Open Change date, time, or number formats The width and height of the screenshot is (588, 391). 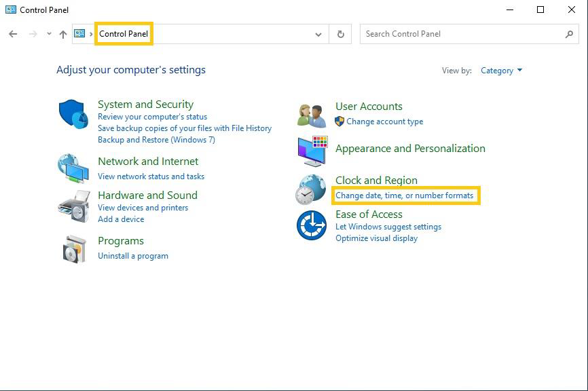click(404, 195)
